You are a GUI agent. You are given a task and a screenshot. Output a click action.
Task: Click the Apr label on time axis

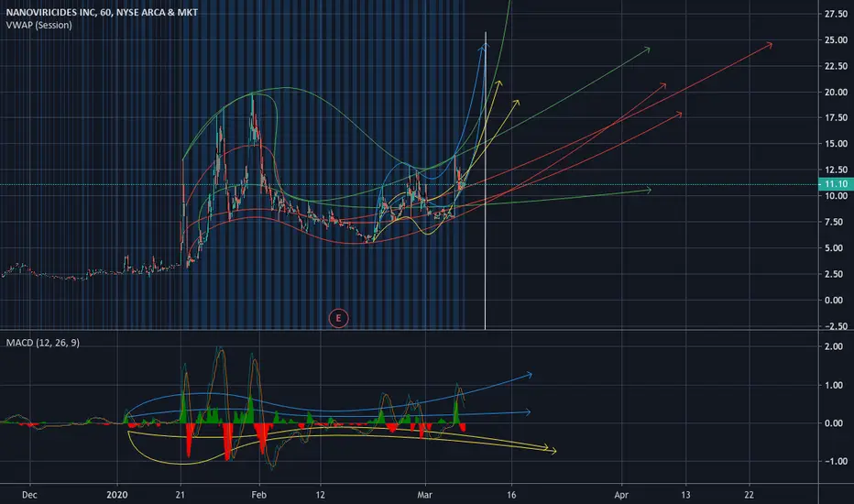(621, 495)
